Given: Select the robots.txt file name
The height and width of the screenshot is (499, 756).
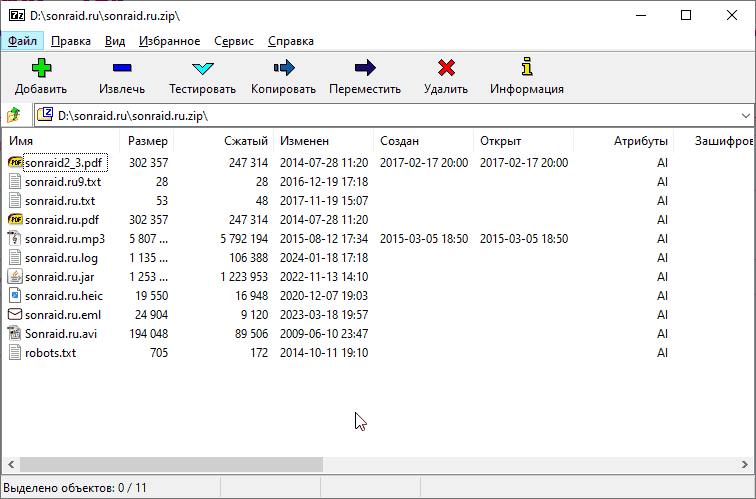Looking at the screenshot, I should [51, 353].
